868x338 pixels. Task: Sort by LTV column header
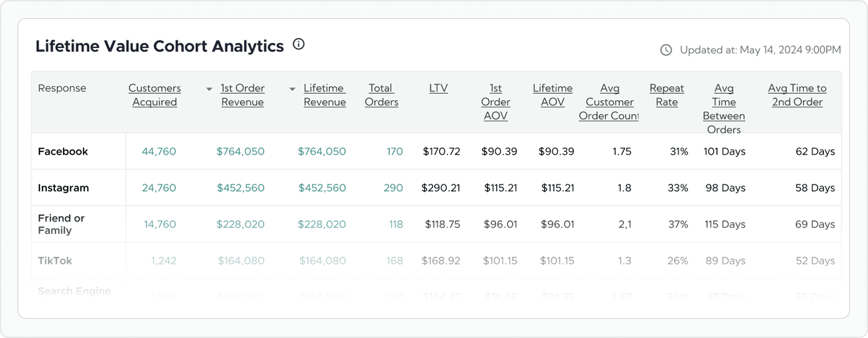click(x=439, y=88)
